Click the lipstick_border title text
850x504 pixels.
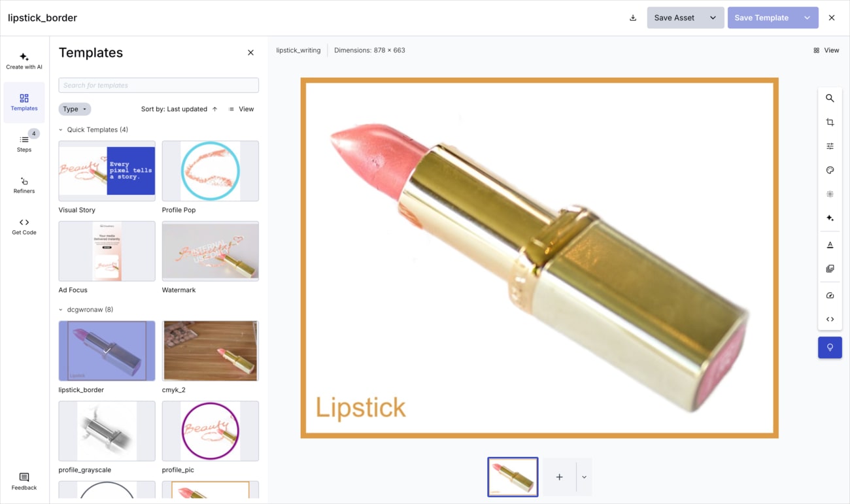click(42, 18)
